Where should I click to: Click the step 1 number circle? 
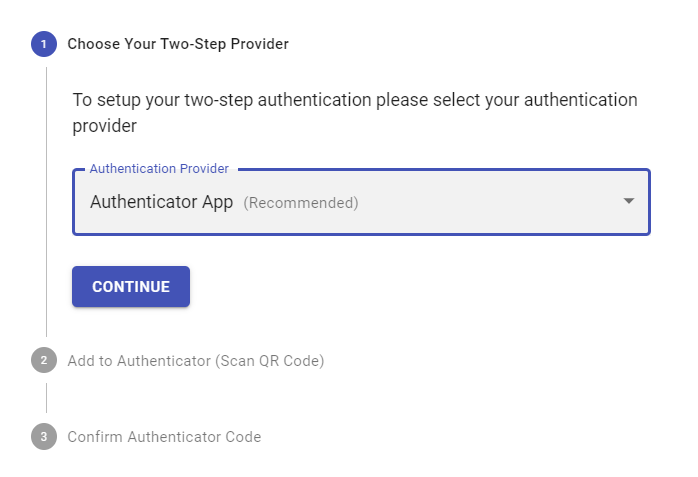coord(44,44)
